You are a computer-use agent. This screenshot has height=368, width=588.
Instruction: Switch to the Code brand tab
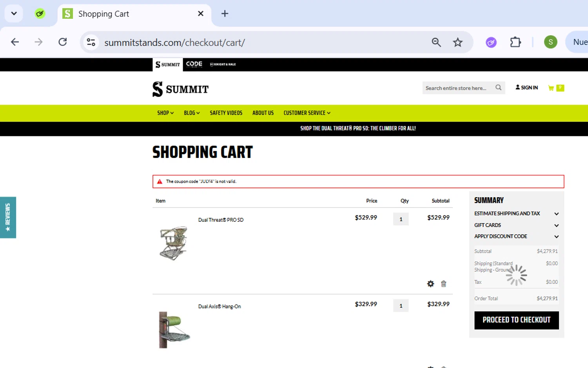pyautogui.click(x=194, y=64)
